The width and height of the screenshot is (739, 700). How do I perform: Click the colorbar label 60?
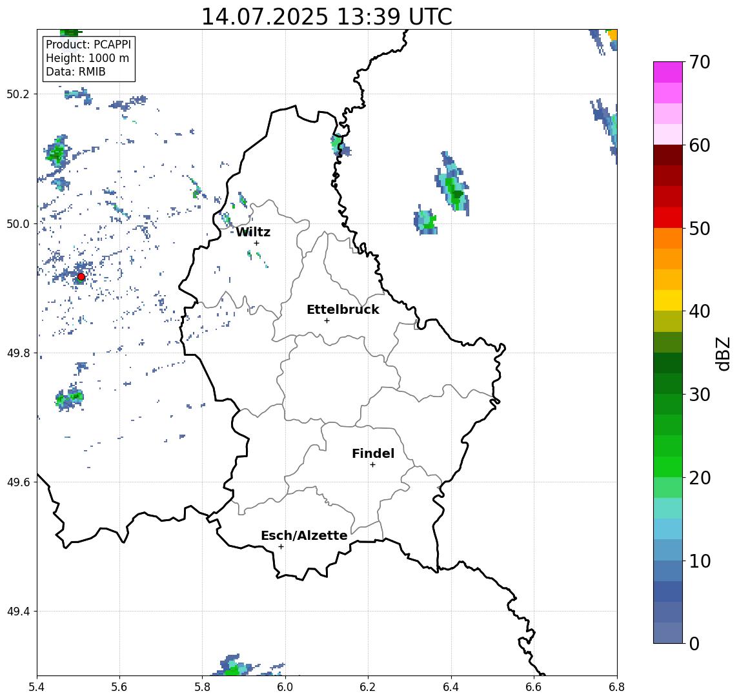(700, 146)
